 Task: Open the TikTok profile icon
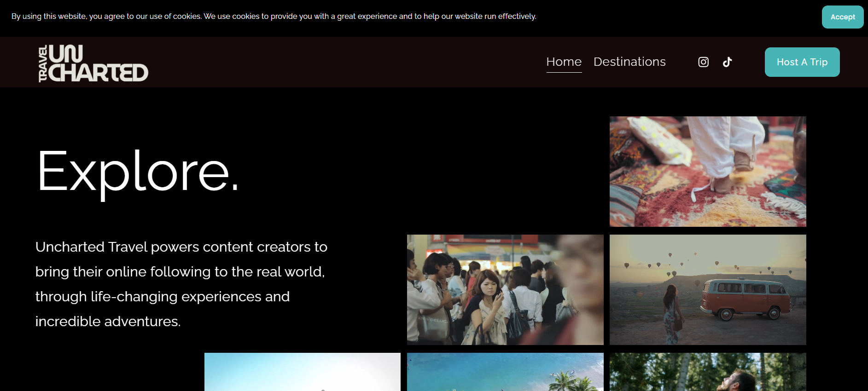pyautogui.click(x=727, y=62)
